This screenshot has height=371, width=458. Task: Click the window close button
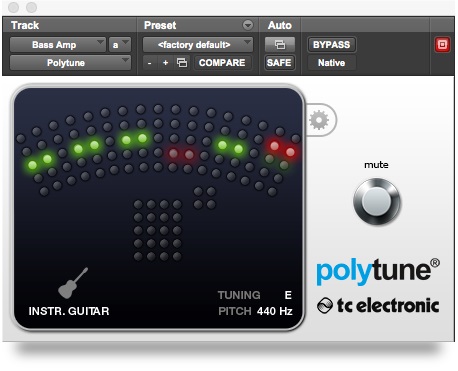13,7
